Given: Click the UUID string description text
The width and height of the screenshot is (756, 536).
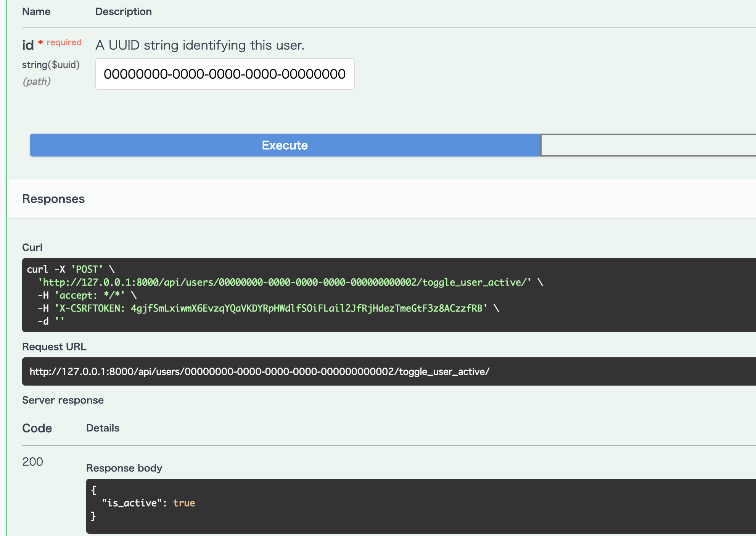Looking at the screenshot, I should [199, 45].
